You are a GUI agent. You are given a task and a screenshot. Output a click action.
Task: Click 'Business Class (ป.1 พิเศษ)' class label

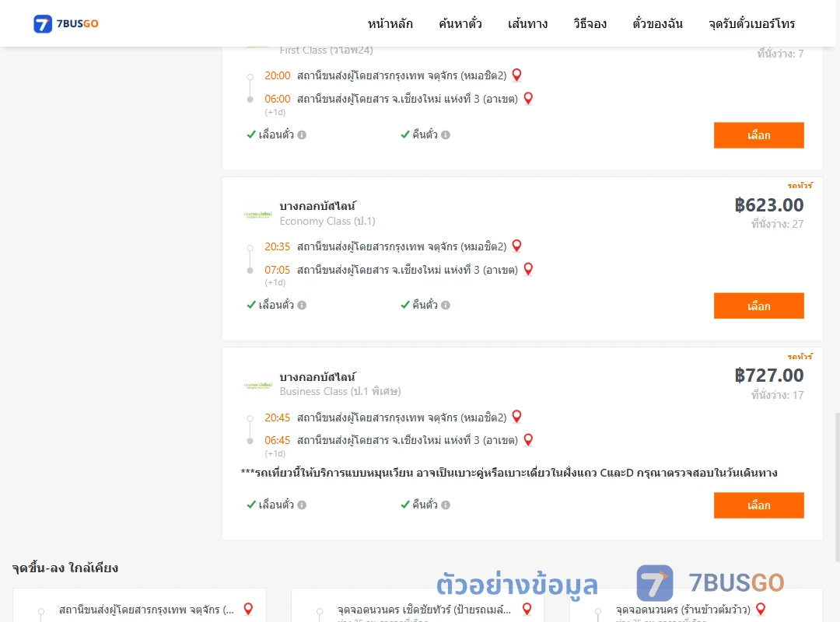coord(340,392)
